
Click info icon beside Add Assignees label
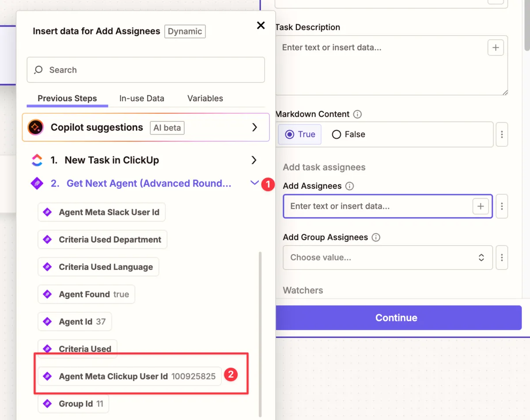pos(349,186)
